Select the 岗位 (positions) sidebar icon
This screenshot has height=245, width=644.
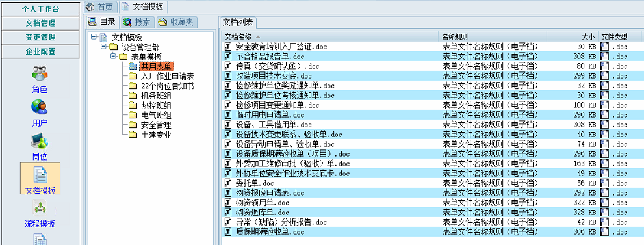40,142
